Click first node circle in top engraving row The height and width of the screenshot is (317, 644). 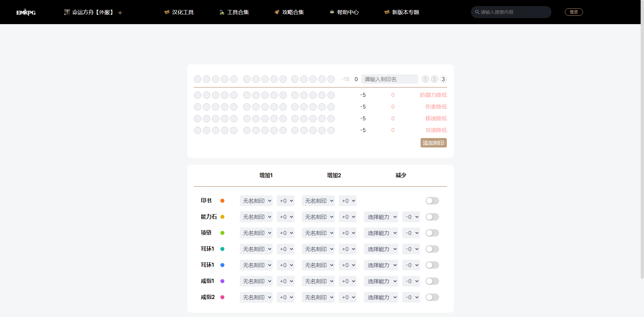pyautogui.click(x=198, y=79)
